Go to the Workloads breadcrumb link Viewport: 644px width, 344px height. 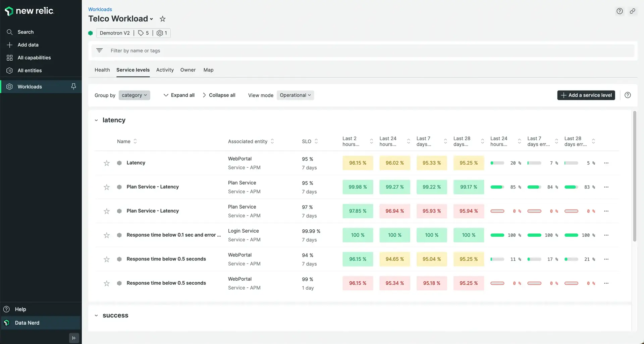(x=100, y=9)
